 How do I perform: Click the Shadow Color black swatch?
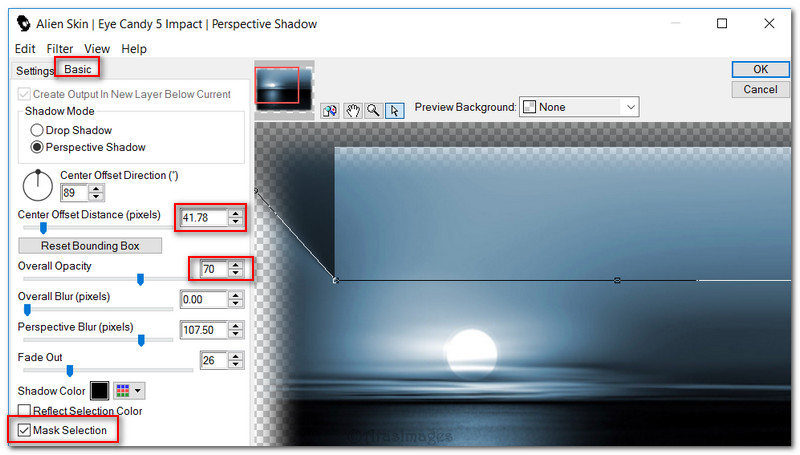tap(99, 391)
